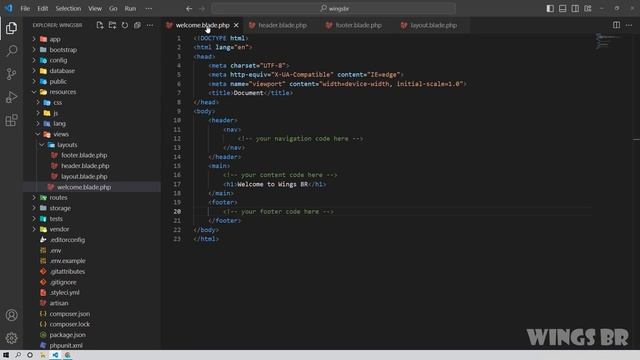Screen dimensions: 640x360
Task: Open the Run menu
Action: (130, 9)
